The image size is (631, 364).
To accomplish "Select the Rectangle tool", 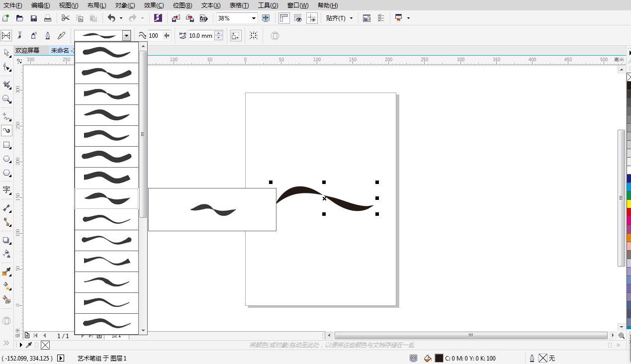I will [6, 145].
